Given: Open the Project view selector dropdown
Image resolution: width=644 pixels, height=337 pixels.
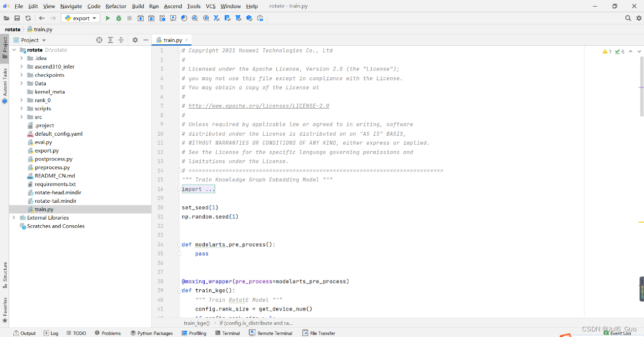Looking at the screenshot, I should (x=29, y=40).
